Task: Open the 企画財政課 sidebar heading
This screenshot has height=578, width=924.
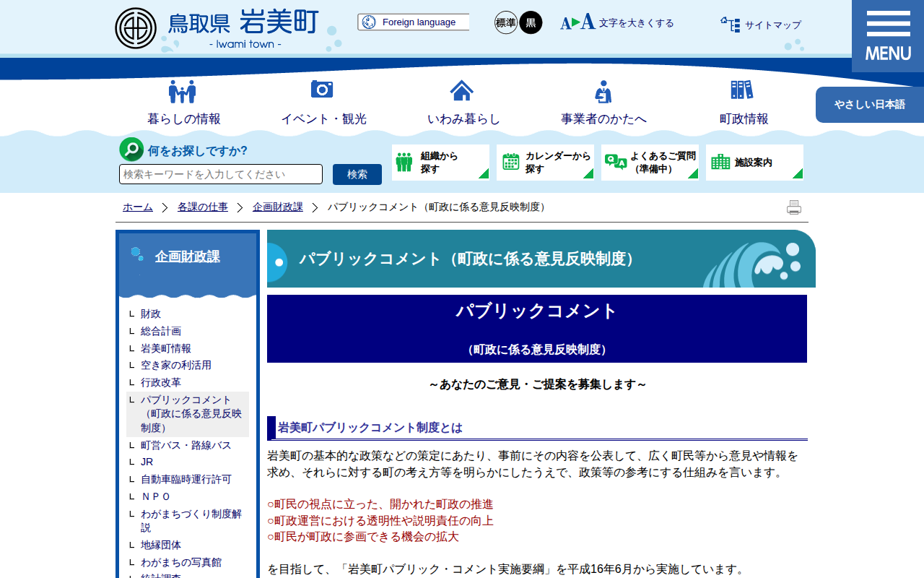Action: pos(187,256)
